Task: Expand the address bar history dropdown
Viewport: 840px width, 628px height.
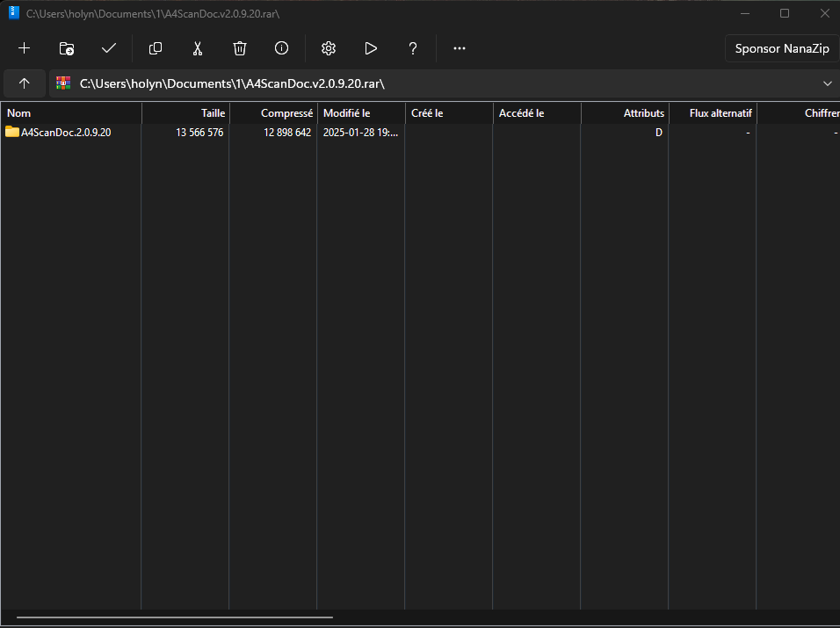Action: coord(827,83)
